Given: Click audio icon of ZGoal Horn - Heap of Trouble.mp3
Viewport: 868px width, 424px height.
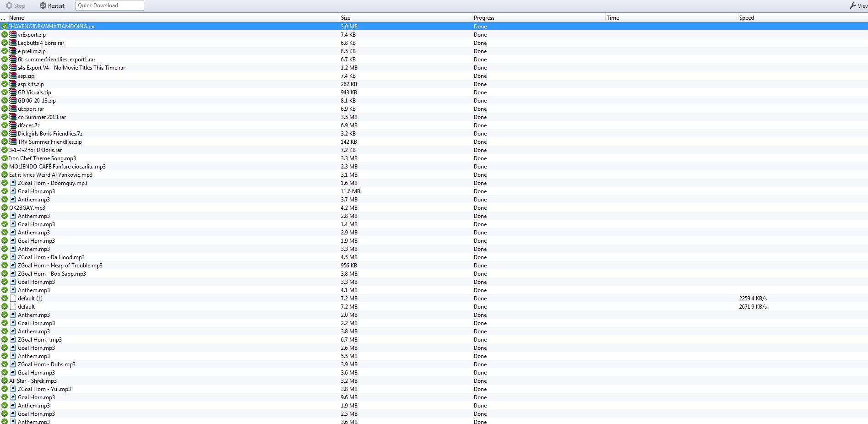Looking at the screenshot, I should (x=13, y=266).
